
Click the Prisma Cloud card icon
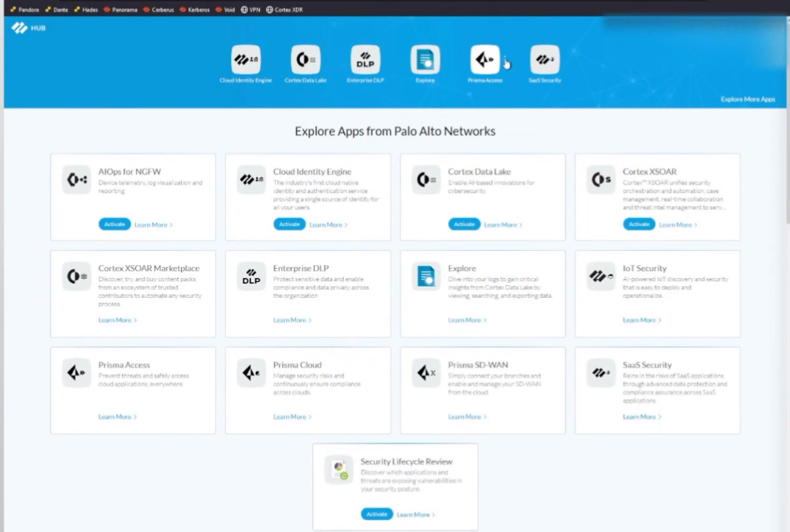[x=251, y=373]
